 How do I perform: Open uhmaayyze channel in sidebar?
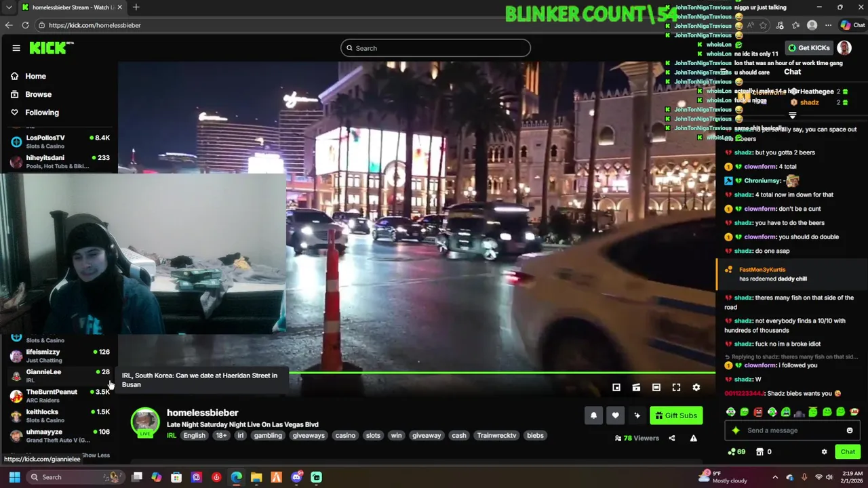pos(60,436)
